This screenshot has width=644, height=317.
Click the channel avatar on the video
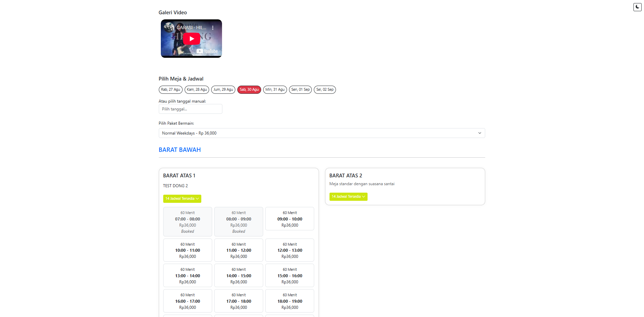169,28
